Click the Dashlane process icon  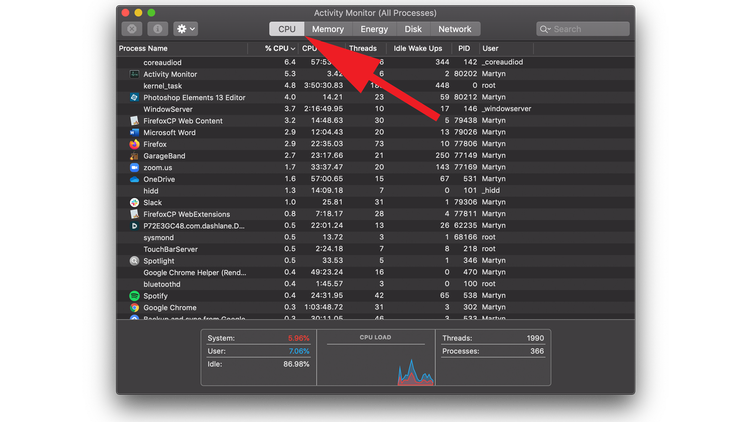point(134,226)
